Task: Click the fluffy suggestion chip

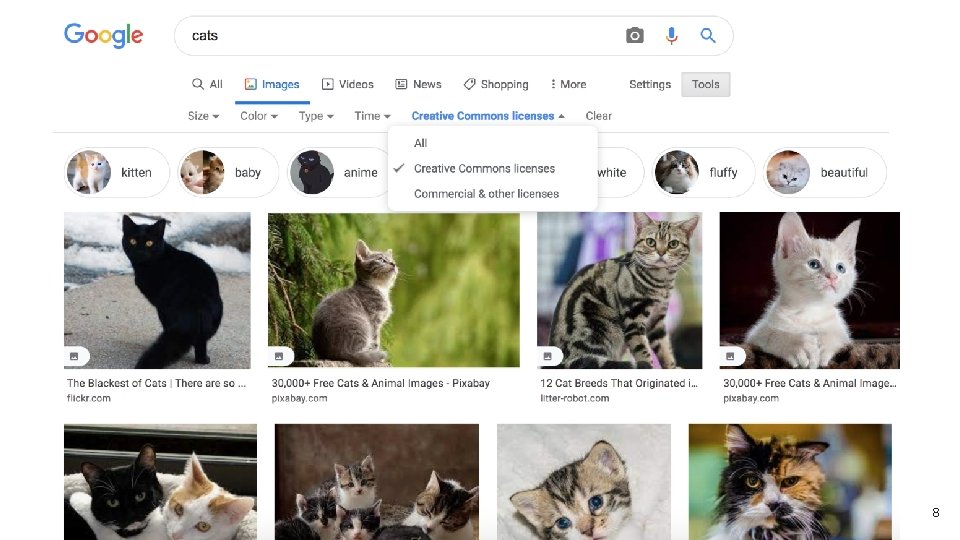Action: pyautogui.click(x=702, y=172)
